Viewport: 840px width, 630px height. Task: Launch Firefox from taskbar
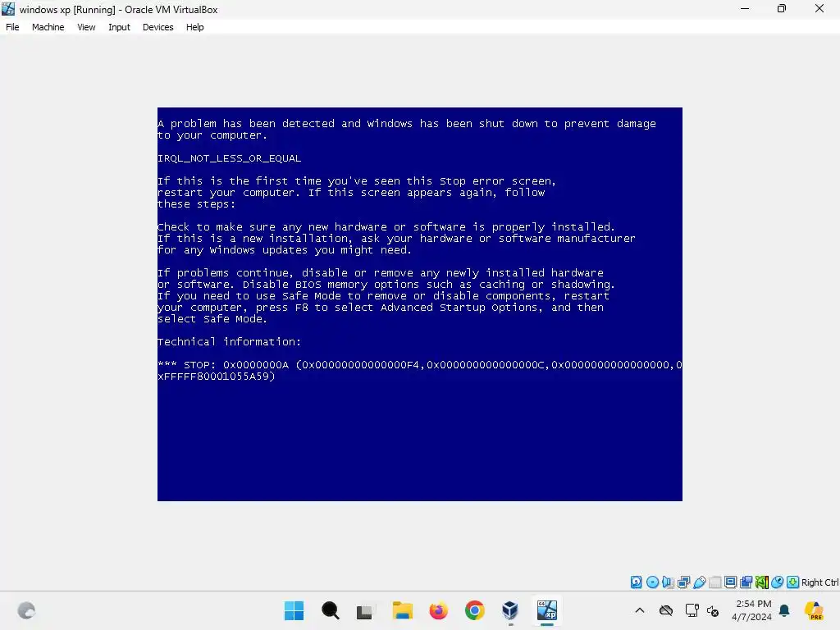(438, 610)
